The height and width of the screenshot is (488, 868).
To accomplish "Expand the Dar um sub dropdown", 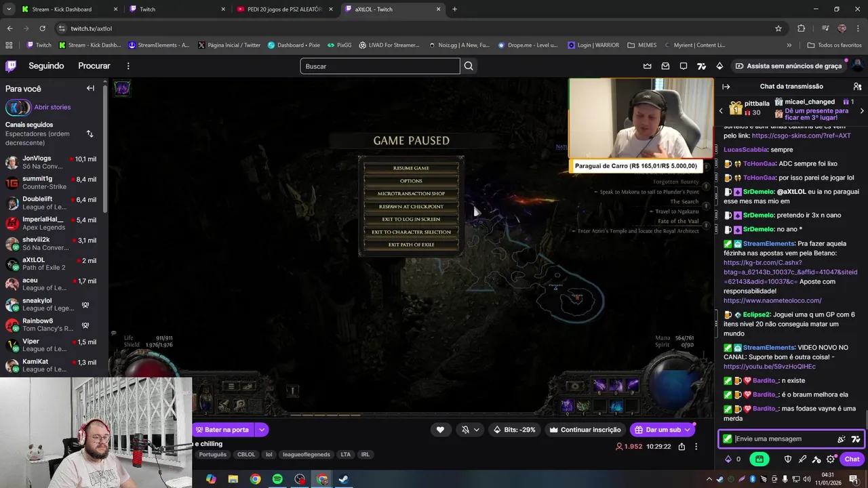I will (688, 430).
